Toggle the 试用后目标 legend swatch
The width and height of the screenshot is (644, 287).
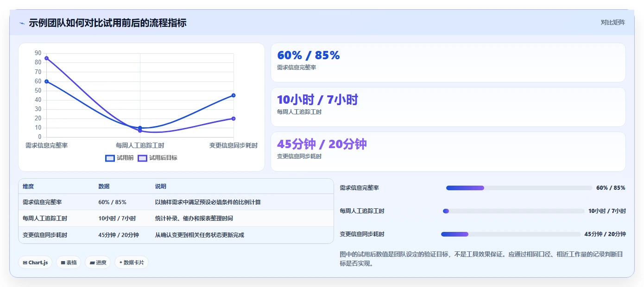tap(143, 158)
